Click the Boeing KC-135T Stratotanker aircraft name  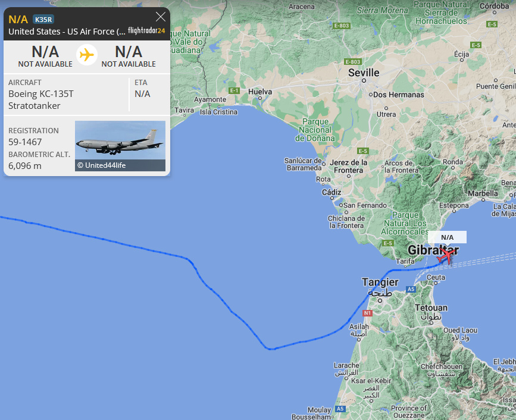coord(41,100)
